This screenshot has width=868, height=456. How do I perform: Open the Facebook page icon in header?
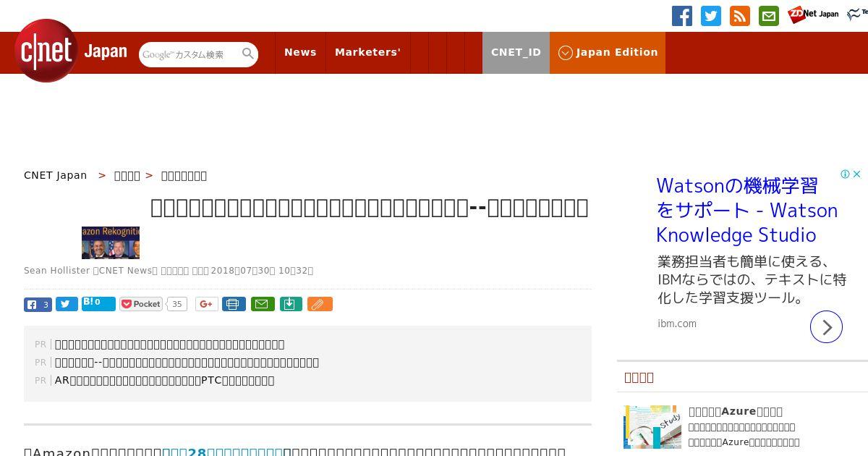pyautogui.click(x=682, y=16)
